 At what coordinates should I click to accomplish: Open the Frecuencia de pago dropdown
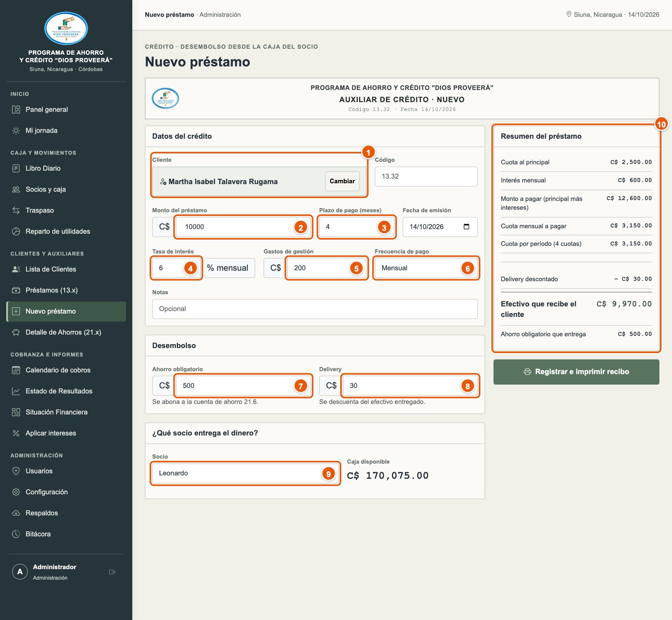click(426, 268)
